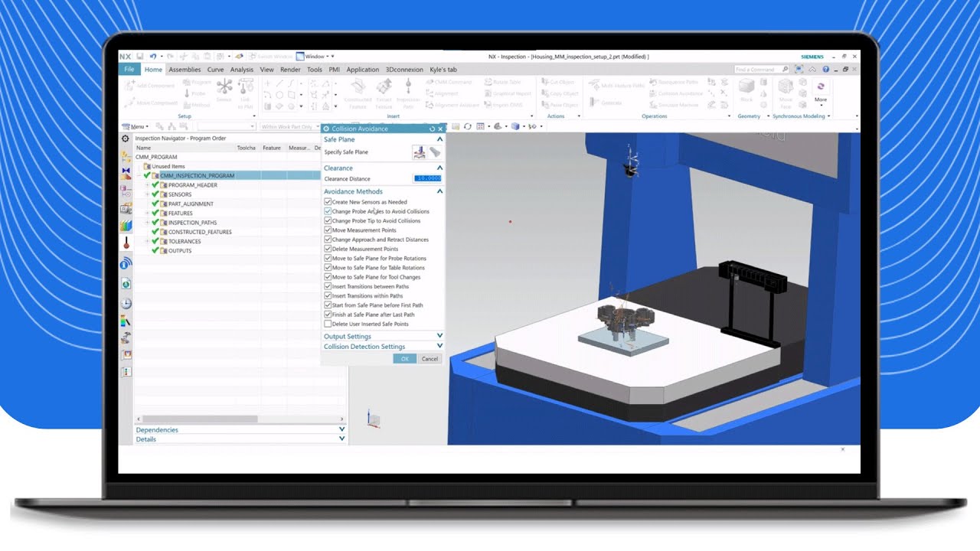Image resolution: width=980 pixels, height=551 pixels.
Task: Collapse the Avoidance Methods section
Action: click(439, 191)
